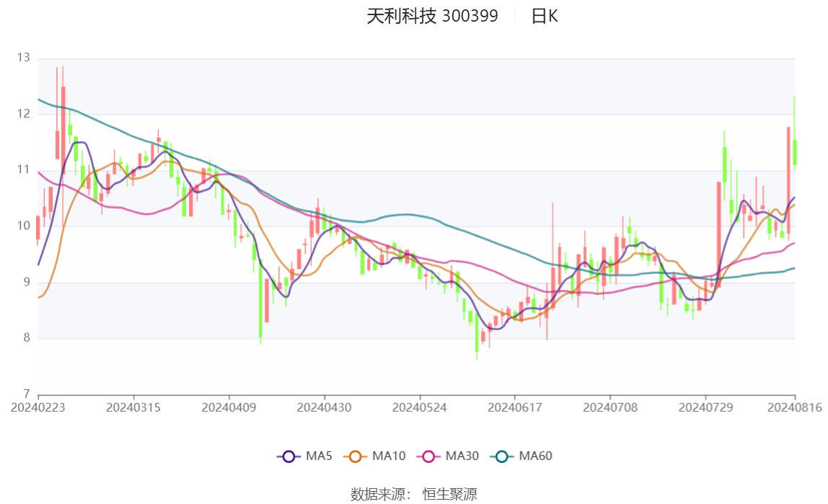Click the 11 price axis label
The image size is (828, 504).
pos(23,169)
